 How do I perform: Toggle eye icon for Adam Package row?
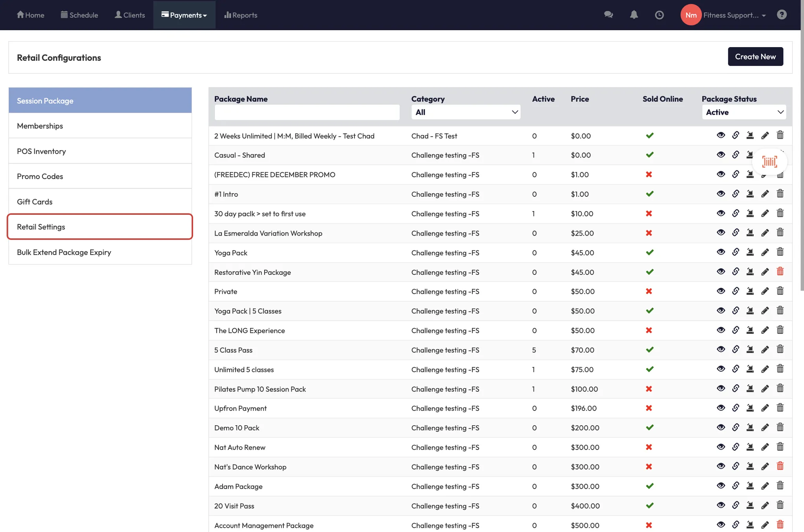pyautogui.click(x=720, y=486)
